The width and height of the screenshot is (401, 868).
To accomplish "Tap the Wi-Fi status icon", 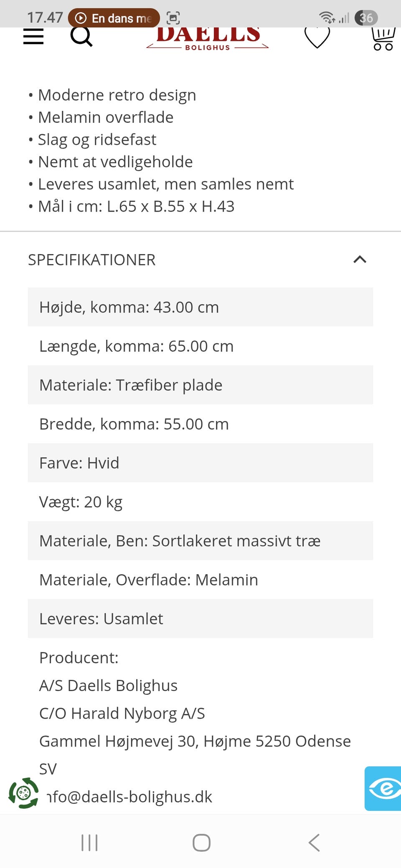I will (x=327, y=18).
